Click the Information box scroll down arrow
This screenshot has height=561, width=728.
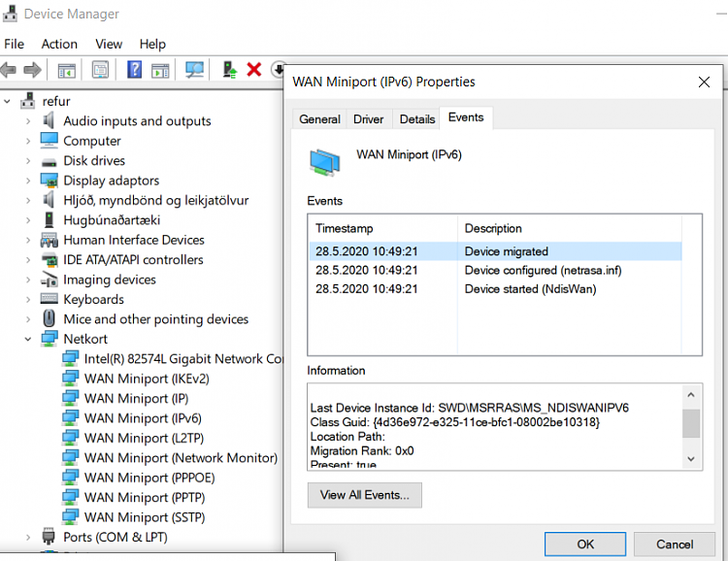tap(691, 459)
